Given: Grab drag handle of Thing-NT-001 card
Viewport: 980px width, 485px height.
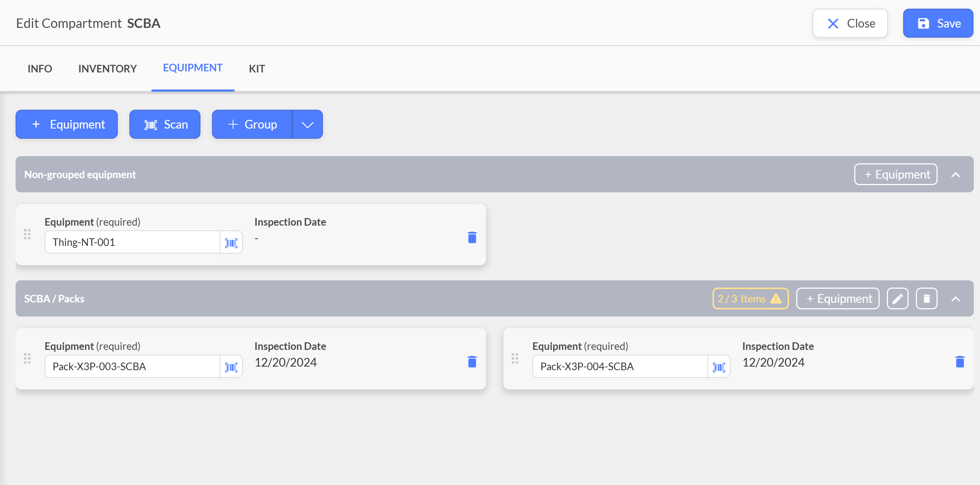Looking at the screenshot, I should click(x=27, y=234).
